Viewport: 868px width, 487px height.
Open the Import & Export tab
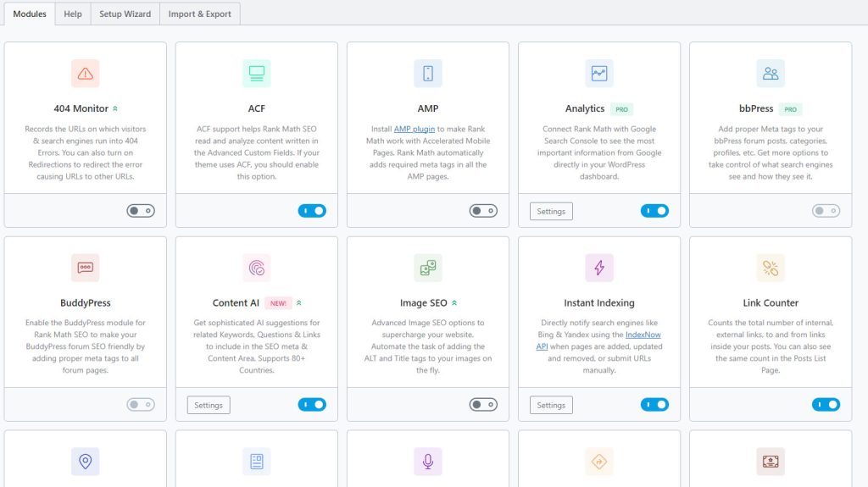tap(200, 14)
